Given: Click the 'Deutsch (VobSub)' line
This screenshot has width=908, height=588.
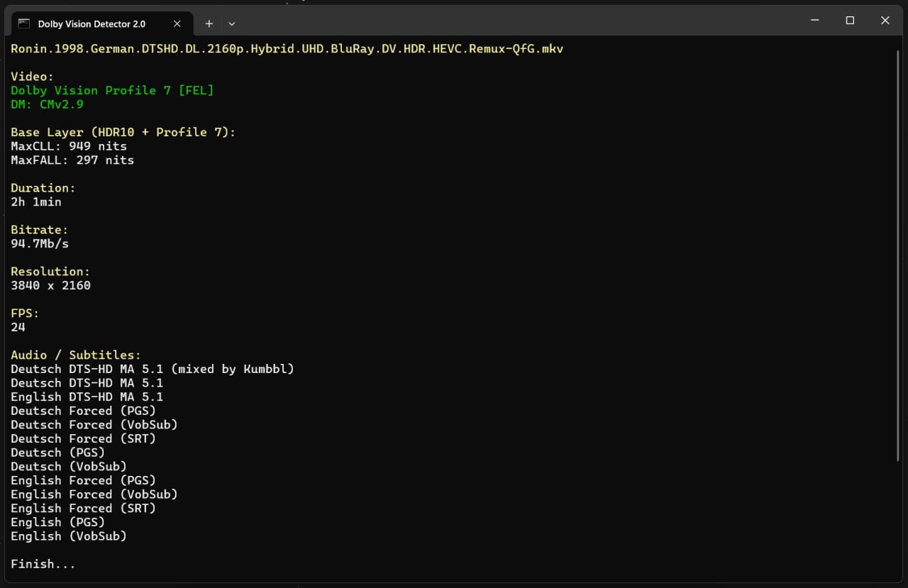Looking at the screenshot, I should click(69, 467).
